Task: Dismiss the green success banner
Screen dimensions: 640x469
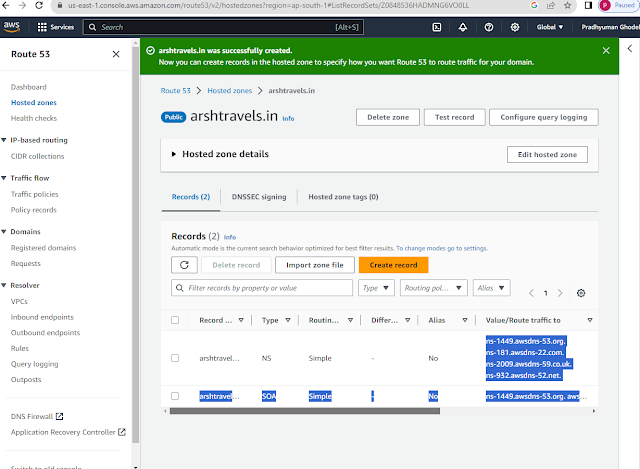Action: [x=606, y=50]
